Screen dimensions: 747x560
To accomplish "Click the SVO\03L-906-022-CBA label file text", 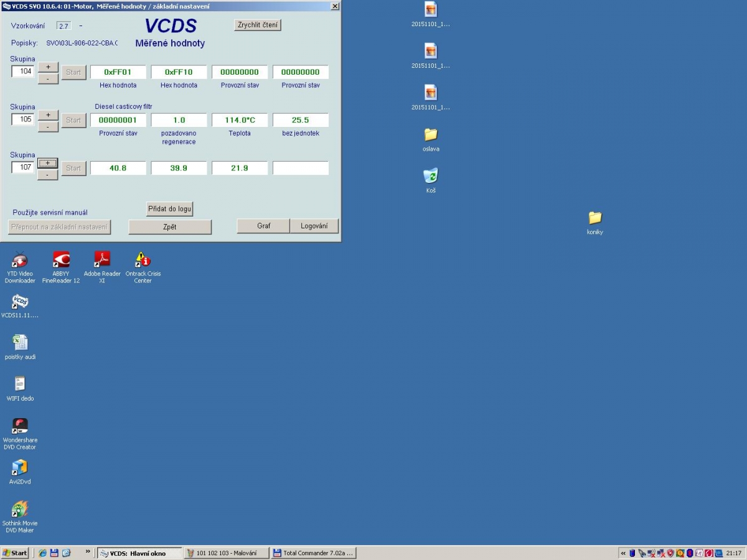I will coord(82,43).
